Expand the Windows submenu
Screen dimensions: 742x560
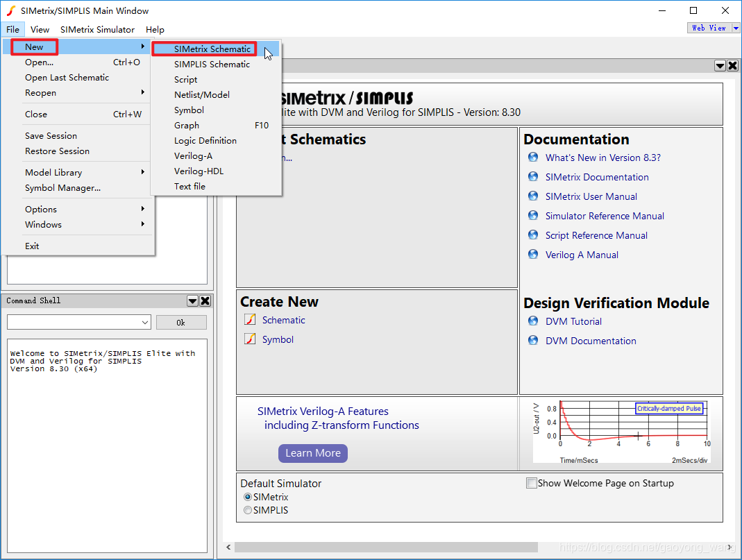tap(143, 223)
